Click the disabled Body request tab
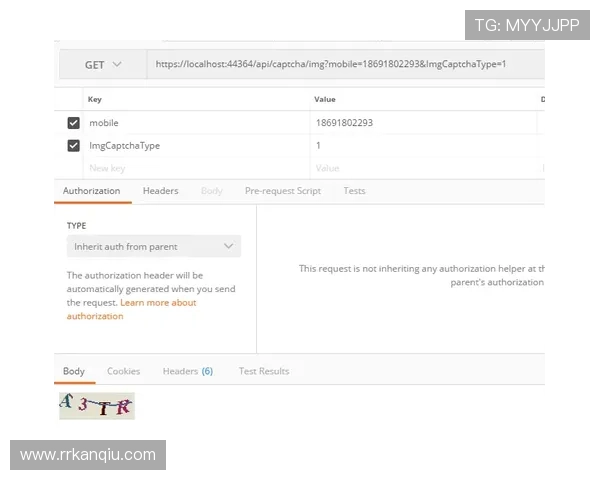 [211, 191]
